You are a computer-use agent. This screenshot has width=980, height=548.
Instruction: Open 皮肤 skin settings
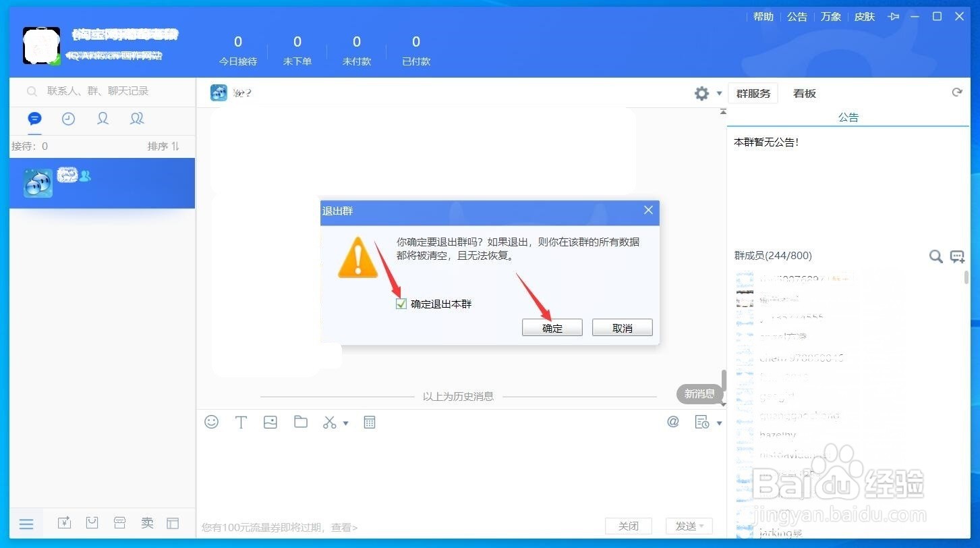point(865,17)
